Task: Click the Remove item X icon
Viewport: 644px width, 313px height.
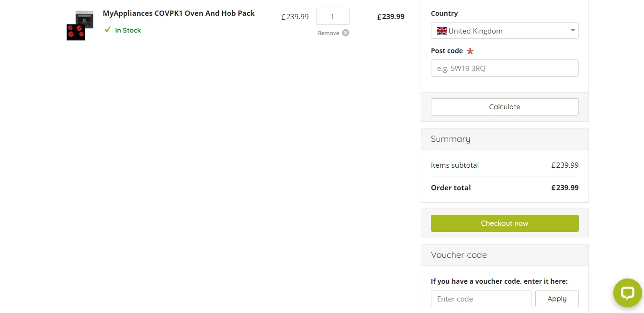Action: [x=346, y=33]
